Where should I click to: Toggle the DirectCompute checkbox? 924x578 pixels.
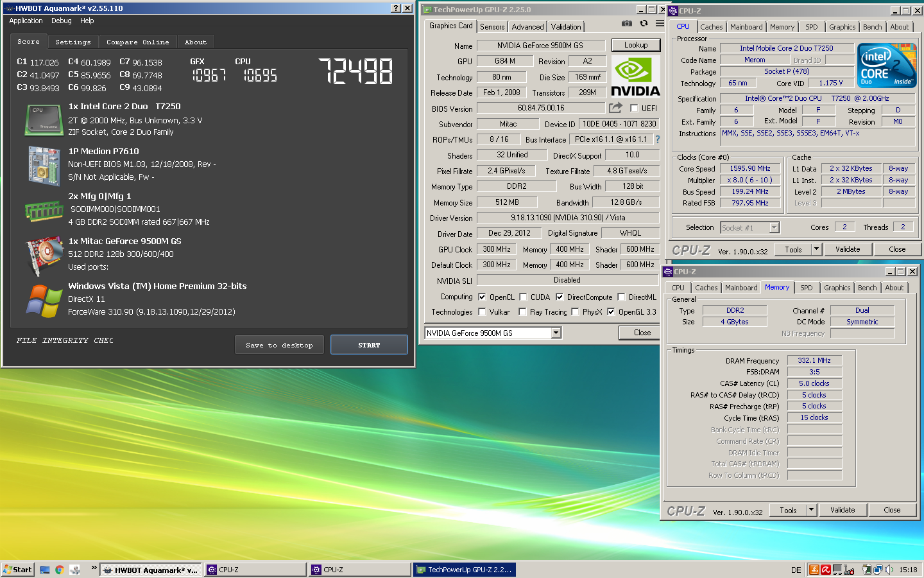560,297
